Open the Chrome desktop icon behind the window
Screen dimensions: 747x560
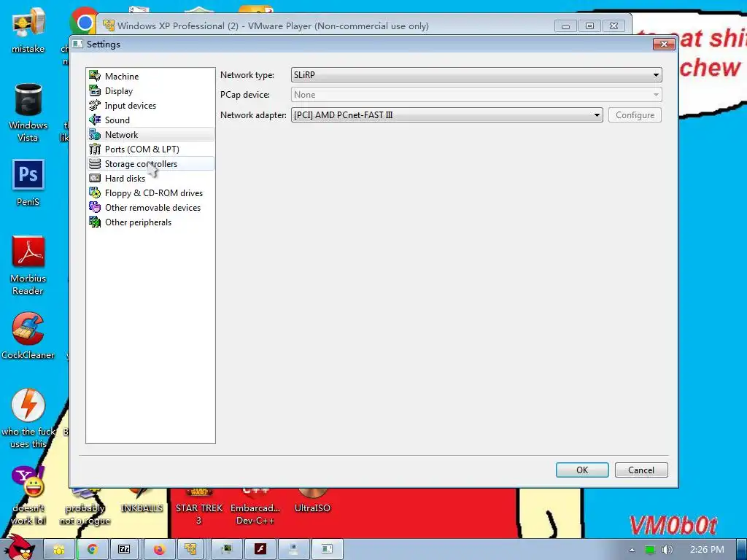click(83, 23)
